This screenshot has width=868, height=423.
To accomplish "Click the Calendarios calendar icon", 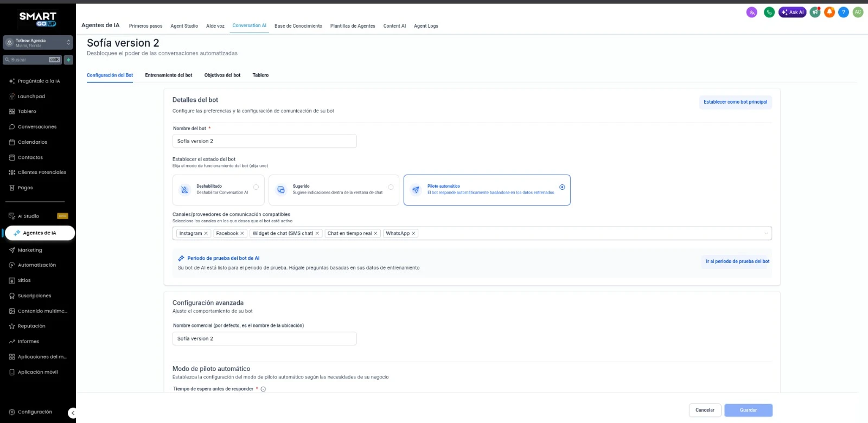I will [12, 142].
